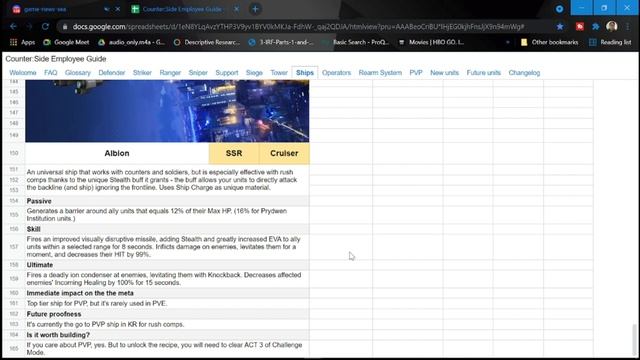Open the Apps bookmarks shortcut
This screenshot has height=360, width=640.
[x=22, y=42]
